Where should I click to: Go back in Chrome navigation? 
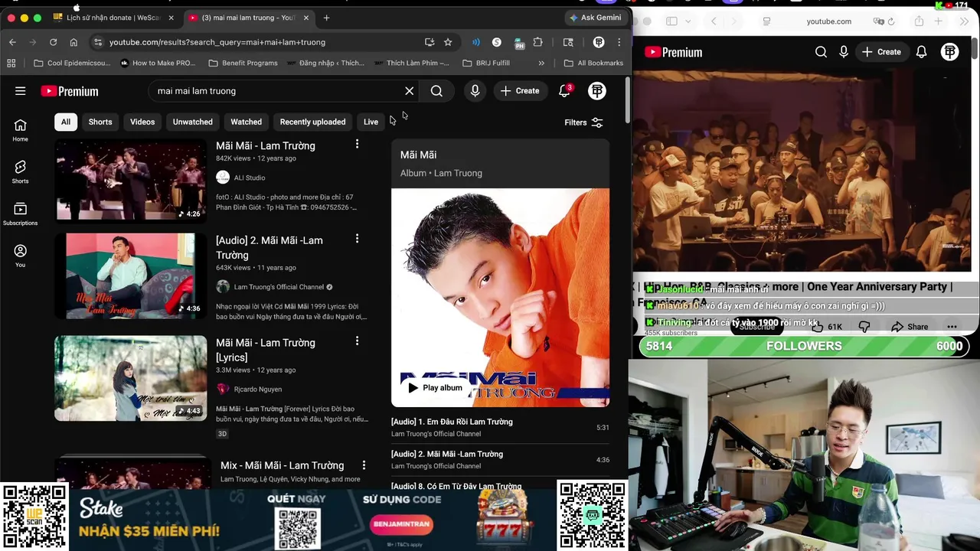(12, 42)
